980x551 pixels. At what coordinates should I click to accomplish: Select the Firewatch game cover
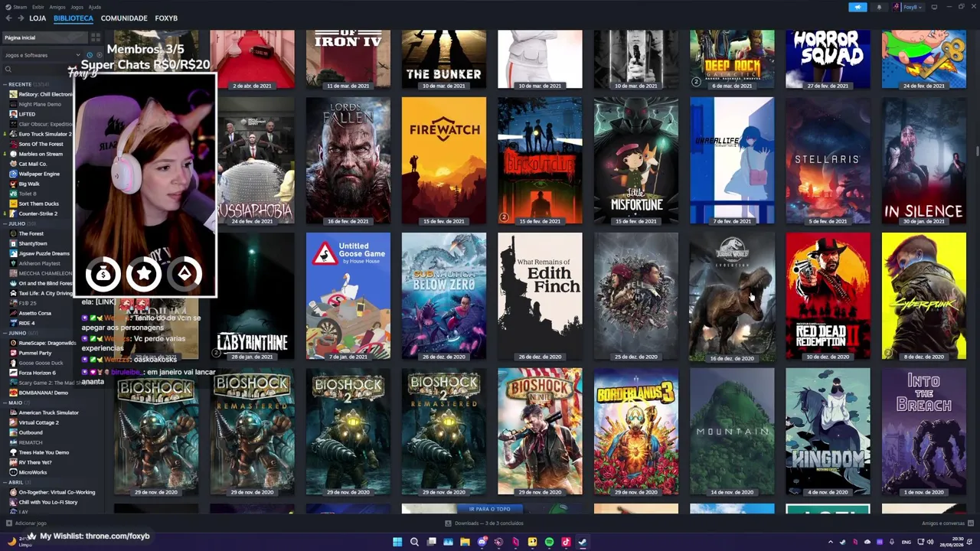point(444,161)
